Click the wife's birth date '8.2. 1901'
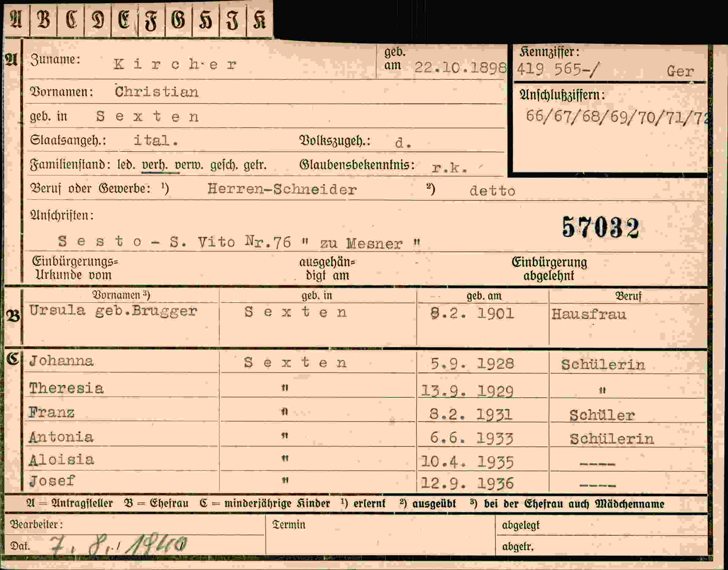Image resolution: width=728 pixels, height=570 pixels. coord(472,314)
